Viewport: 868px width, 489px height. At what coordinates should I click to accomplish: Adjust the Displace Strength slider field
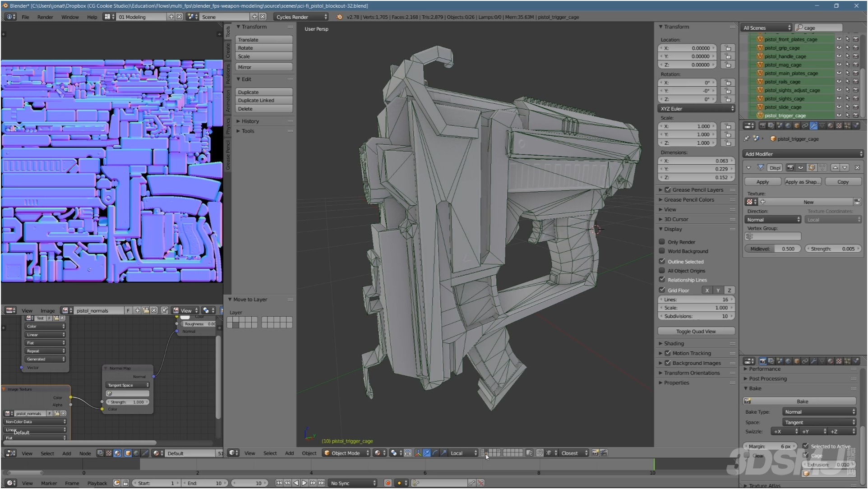[x=833, y=249]
